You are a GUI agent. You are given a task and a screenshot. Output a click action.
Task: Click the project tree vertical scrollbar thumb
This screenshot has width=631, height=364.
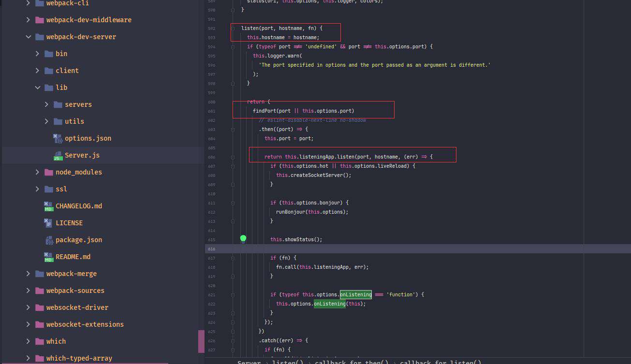click(201, 341)
